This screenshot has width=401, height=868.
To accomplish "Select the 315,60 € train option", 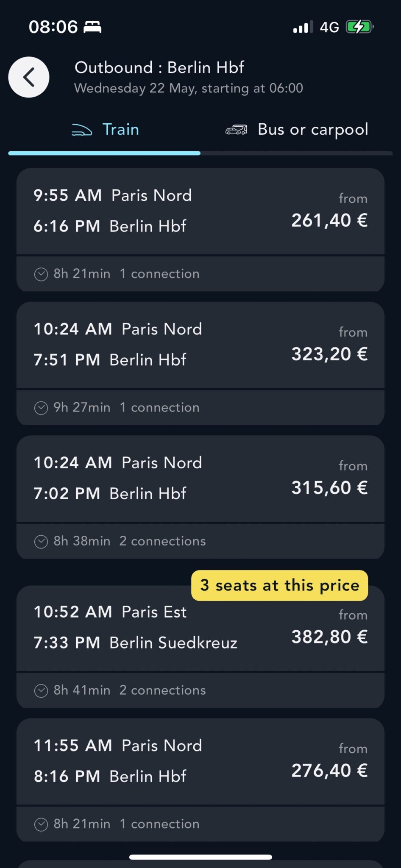I will click(x=329, y=487).
